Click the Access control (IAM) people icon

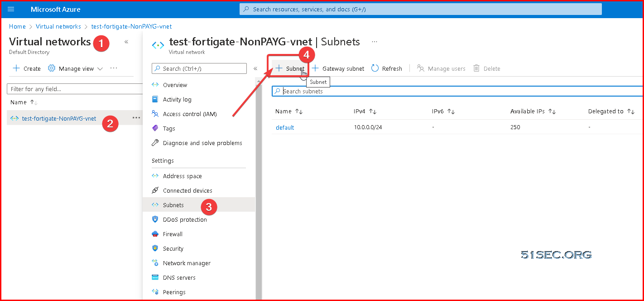(155, 114)
